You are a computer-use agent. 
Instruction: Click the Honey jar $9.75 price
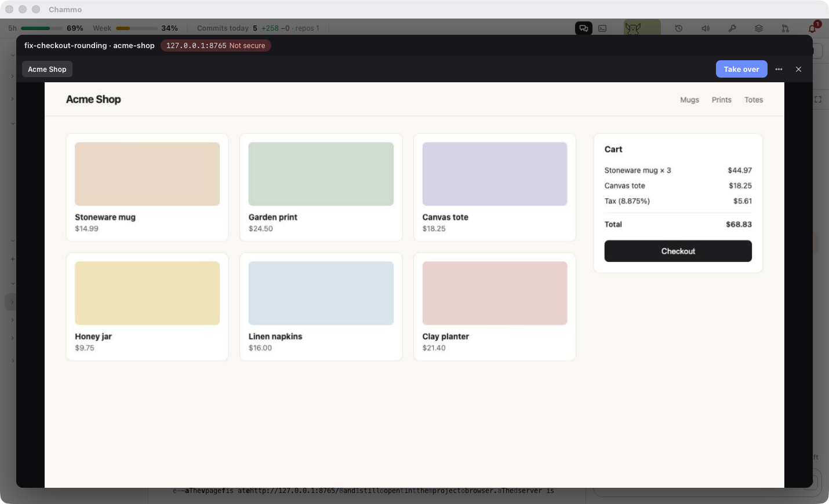click(85, 348)
